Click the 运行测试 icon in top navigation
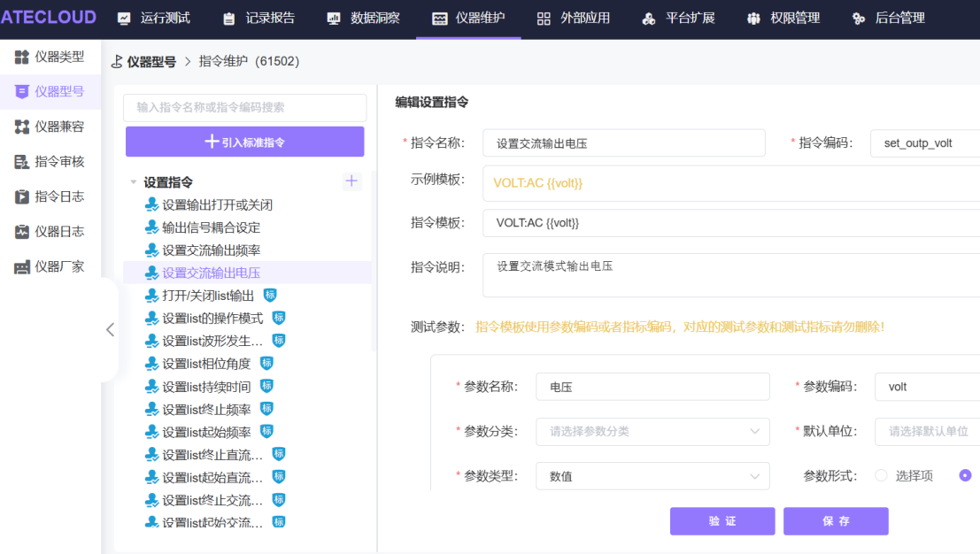The image size is (980, 554). pyautogui.click(x=124, y=19)
